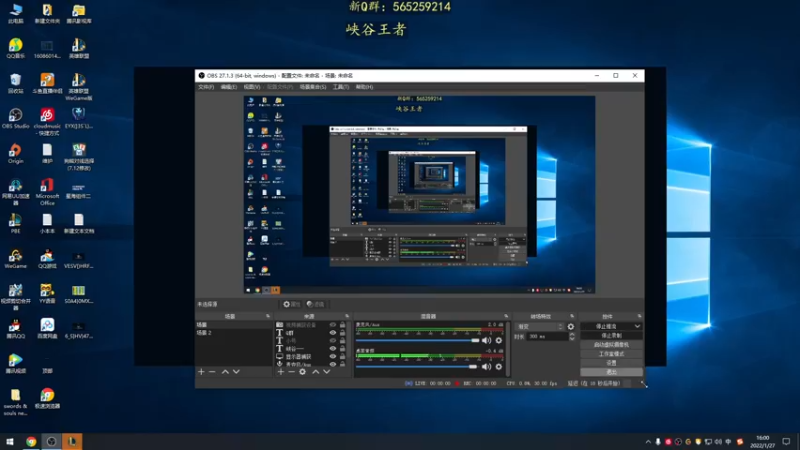
Task: Move source up in sources list
Action: [315, 372]
